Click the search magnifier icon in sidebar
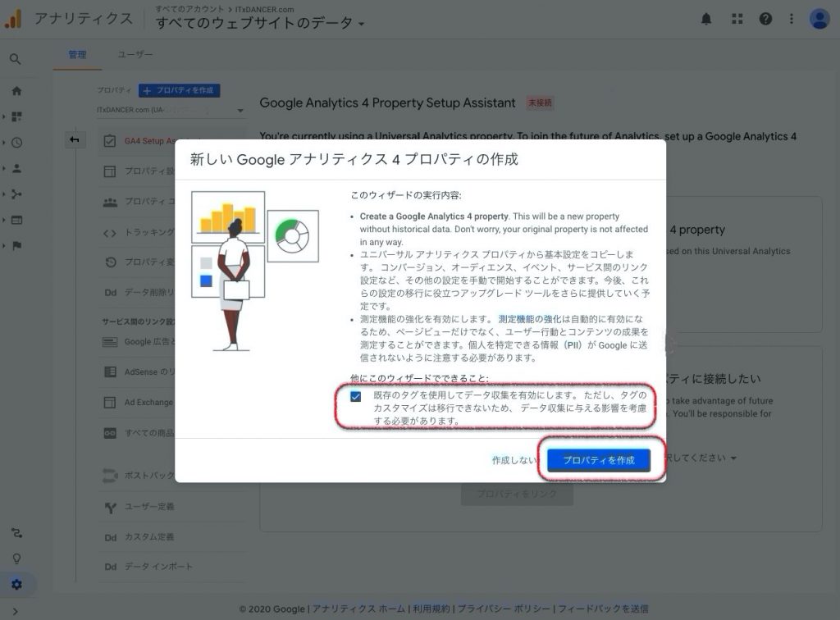Screen dimensions: 840x620 (x=16, y=59)
